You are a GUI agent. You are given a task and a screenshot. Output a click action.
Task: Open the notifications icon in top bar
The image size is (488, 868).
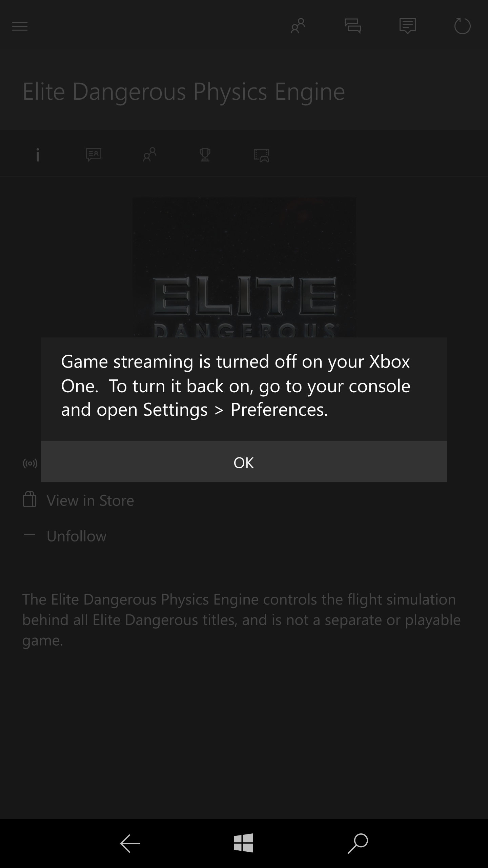click(x=408, y=26)
